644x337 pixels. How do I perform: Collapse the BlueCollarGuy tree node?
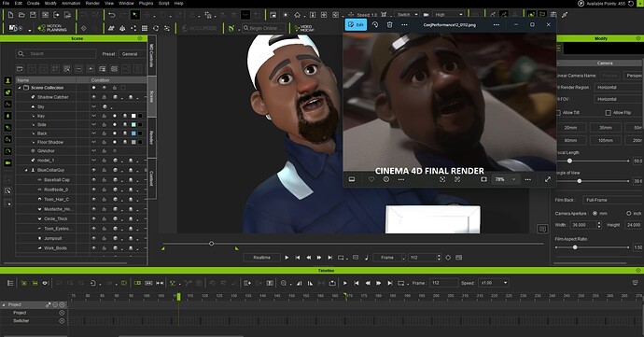point(26,170)
